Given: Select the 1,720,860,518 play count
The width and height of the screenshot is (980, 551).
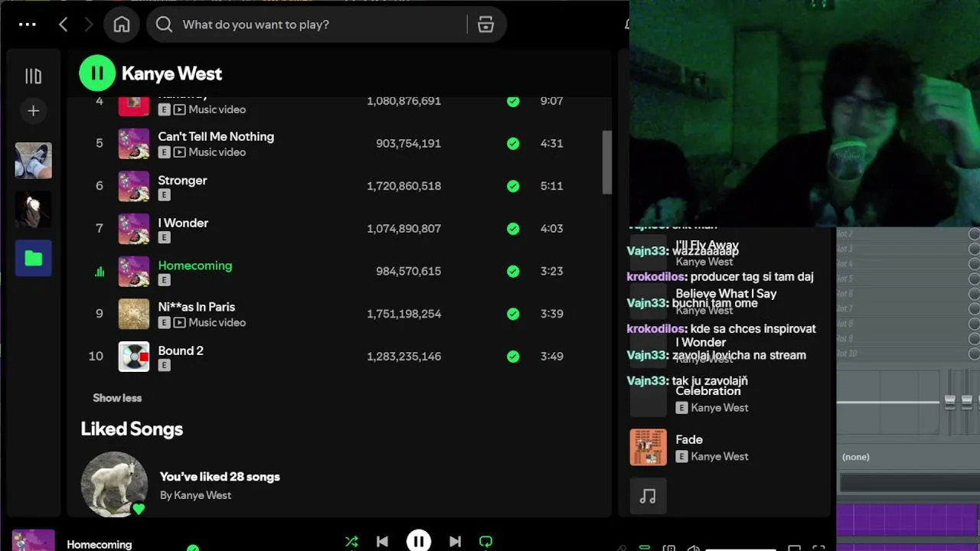Looking at the screenshot, I should (x=403, y=186).
